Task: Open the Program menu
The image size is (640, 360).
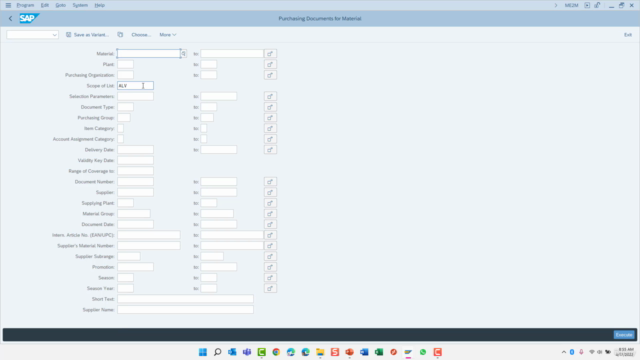Action: [25, 5]
